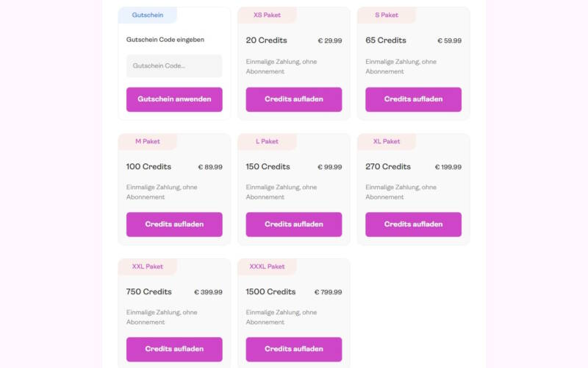Choose the L Paket label
Viewport: 588px width, 368px height.
[267, 141]
